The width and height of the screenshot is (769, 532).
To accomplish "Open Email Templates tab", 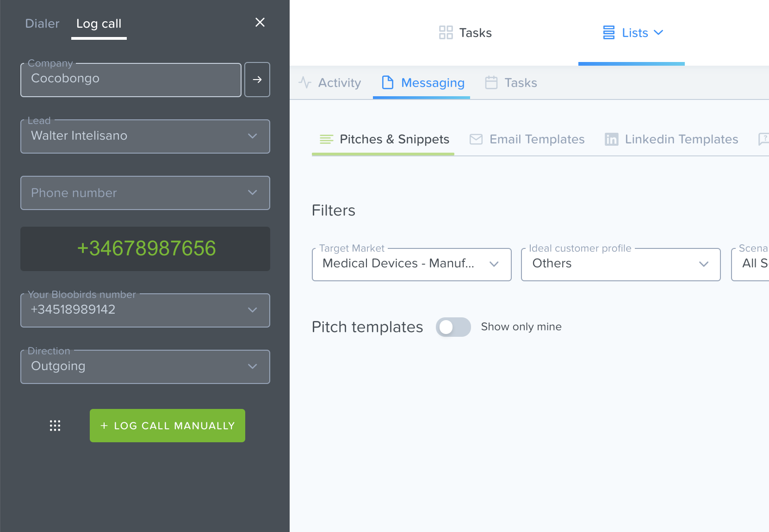I will point(527,139).
